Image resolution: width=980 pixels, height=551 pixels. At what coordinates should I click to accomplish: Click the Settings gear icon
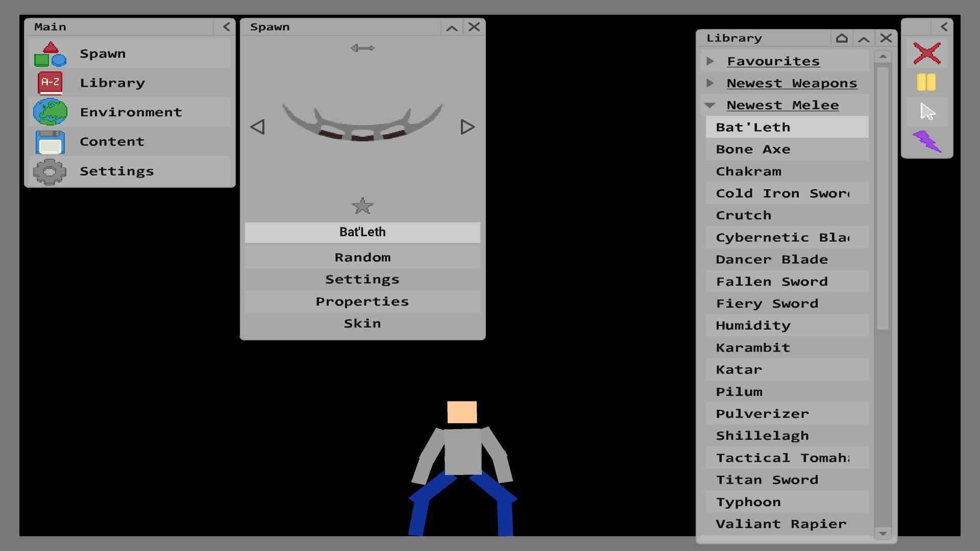point(51,170)
